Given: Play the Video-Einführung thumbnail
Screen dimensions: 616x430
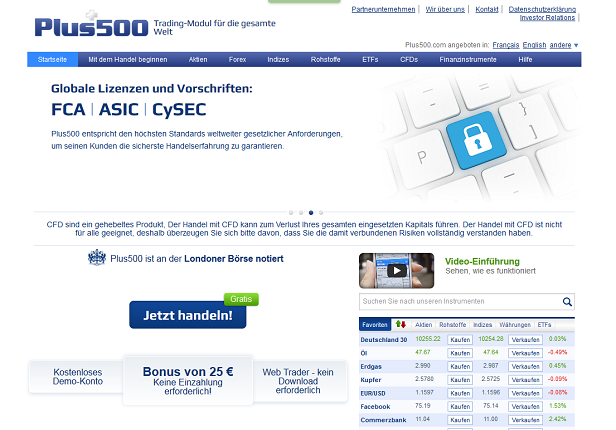Looking at the screenshot, I should 396,271.
